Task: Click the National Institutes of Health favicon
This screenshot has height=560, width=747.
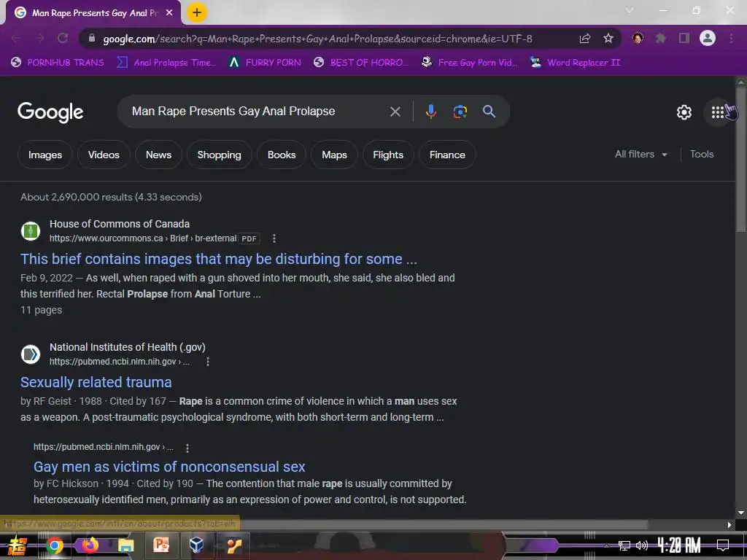Action: (x=31, y=354)
